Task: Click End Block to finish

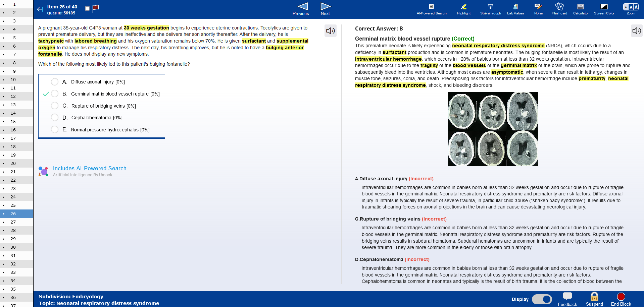Action: click(621, 299)
